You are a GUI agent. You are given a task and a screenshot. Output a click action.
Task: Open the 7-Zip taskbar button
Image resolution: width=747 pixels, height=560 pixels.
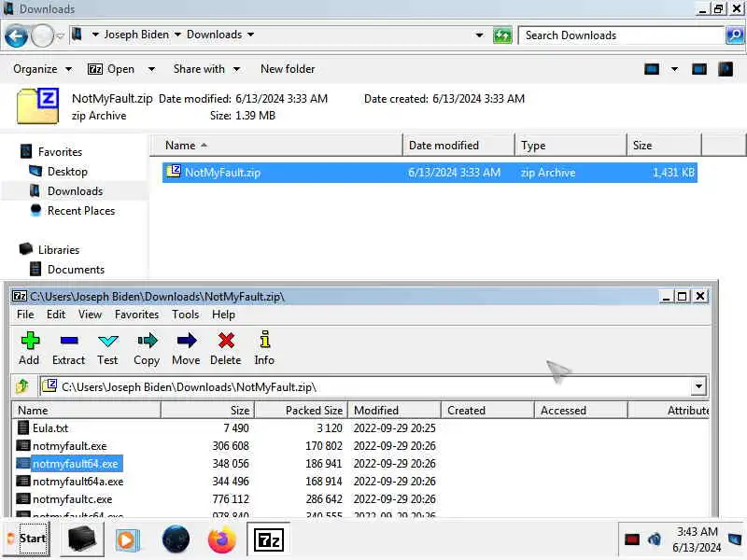pos(269,539)
